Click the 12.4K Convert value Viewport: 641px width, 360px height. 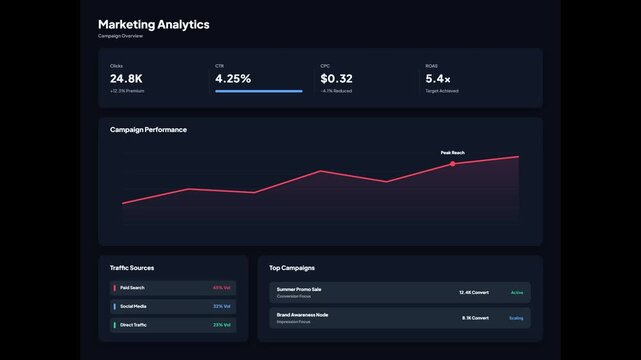click(474, 293)
